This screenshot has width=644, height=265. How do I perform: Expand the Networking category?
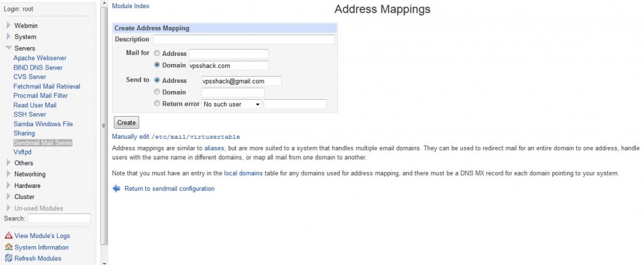(x=9, y=174)
